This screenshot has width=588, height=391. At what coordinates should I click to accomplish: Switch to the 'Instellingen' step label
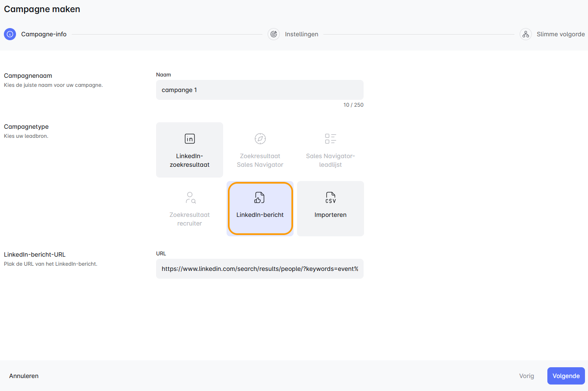pos(301,34)
